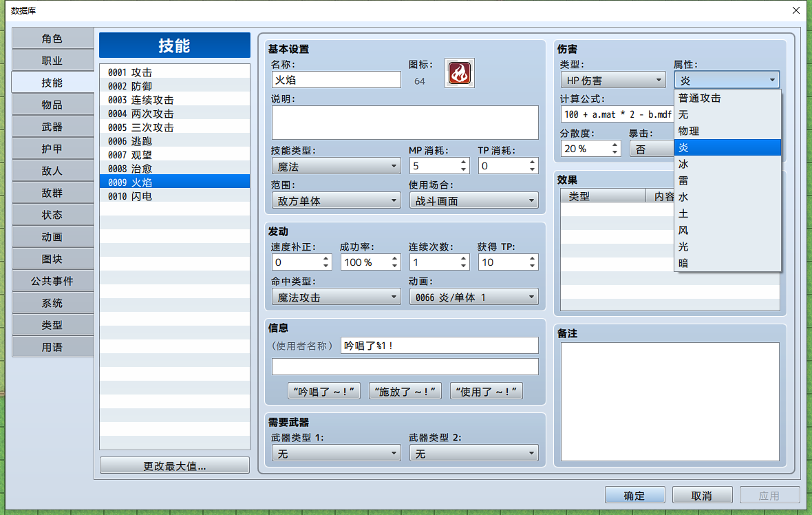
Task: Choose 无 in the attribute dropdown list
Action: coord(727,114)
